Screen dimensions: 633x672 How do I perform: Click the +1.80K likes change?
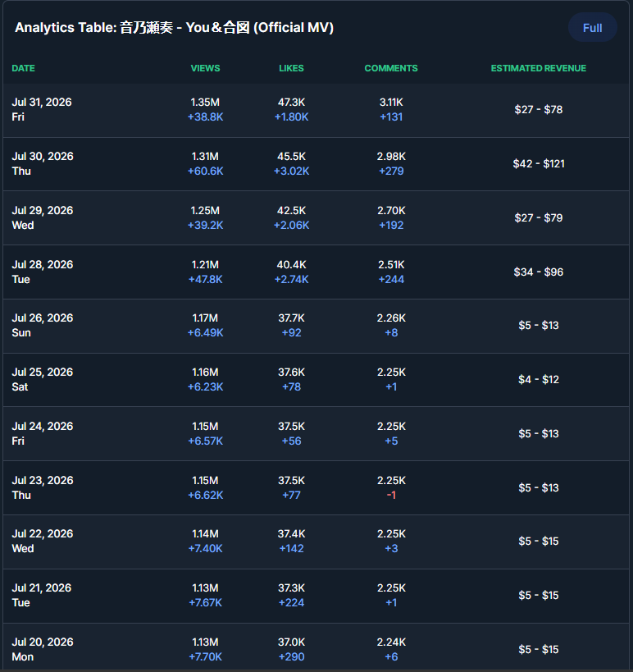point(291,117)
